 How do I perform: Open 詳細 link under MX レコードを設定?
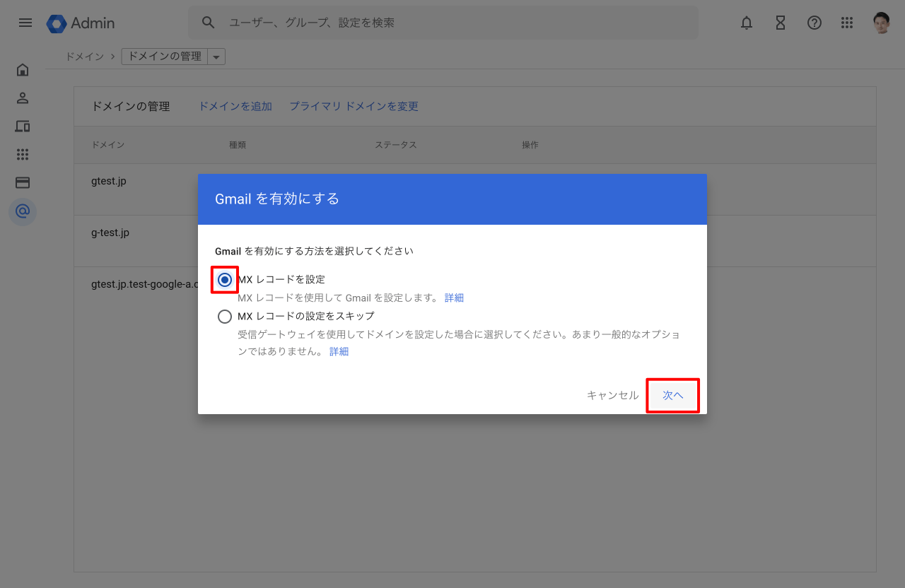[x=454, y=298]
